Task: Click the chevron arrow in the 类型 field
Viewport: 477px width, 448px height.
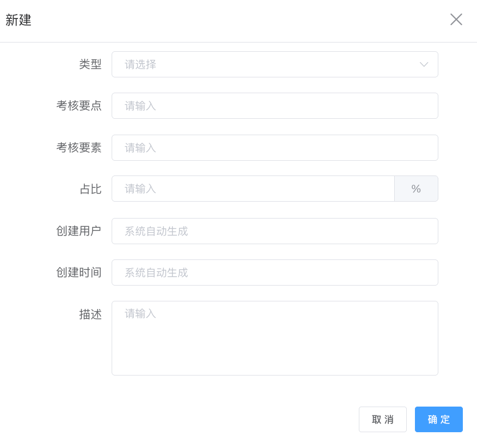Action: [x=424, y=64]
